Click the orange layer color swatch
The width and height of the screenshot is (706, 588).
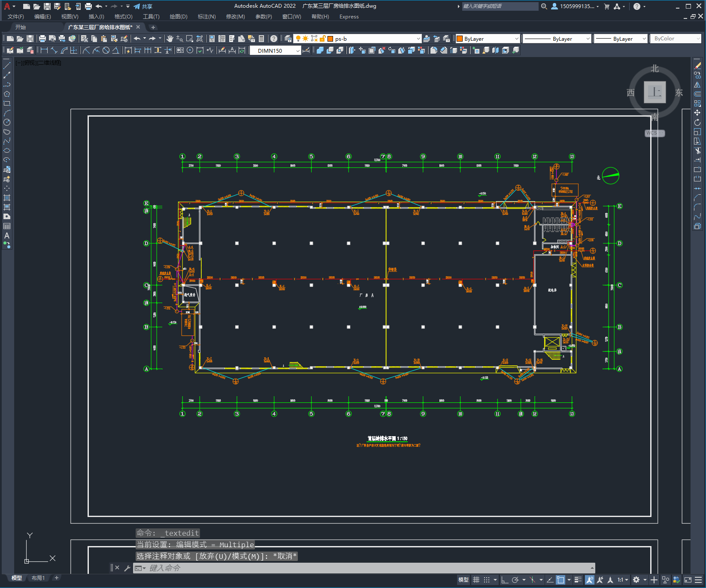(x=330, y=39)
